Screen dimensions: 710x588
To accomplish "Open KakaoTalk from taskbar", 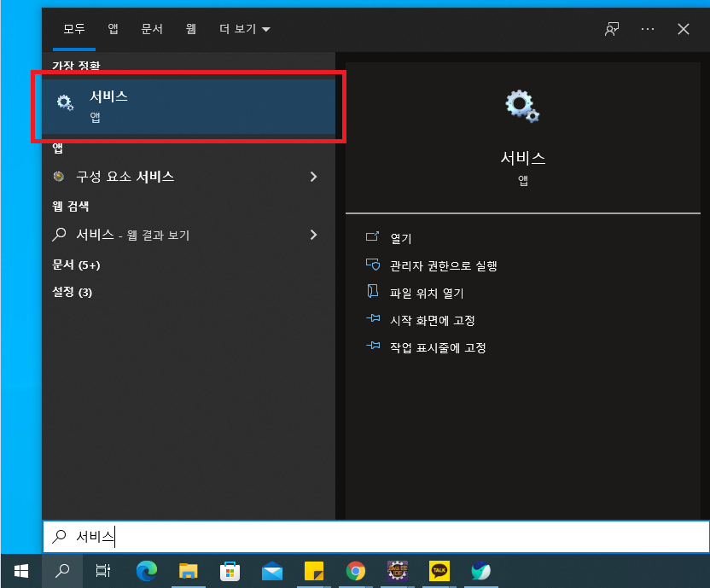I will pos(439,571).
